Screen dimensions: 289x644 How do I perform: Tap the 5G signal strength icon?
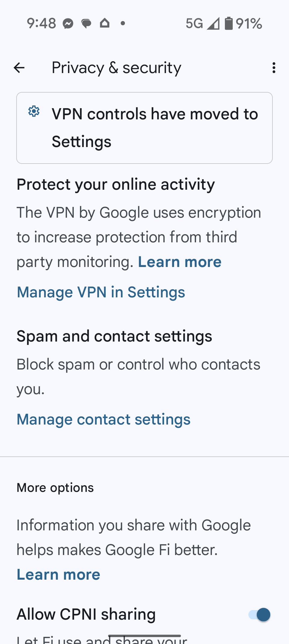[213, 23]
